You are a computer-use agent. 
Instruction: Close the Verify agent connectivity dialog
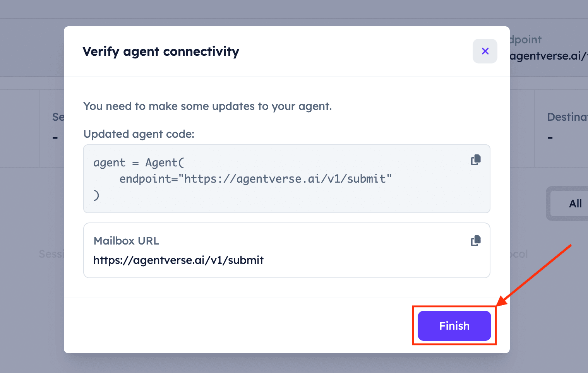pyautogui.click(x=485, y=51)
